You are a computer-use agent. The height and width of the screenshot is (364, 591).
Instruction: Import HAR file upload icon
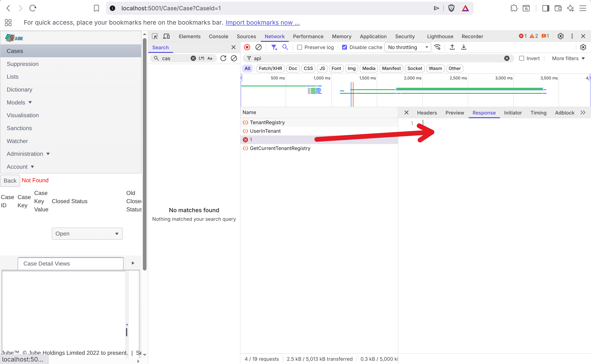pos(452,47)
